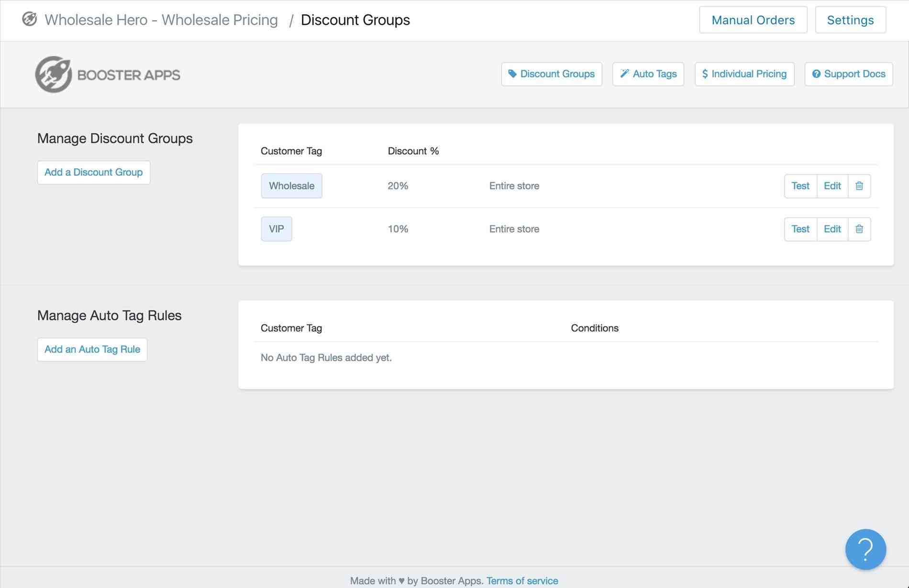This screenshot has width=909, height=588.
Task: Test the VIP discount group
Action: click(x=800, y=229)
